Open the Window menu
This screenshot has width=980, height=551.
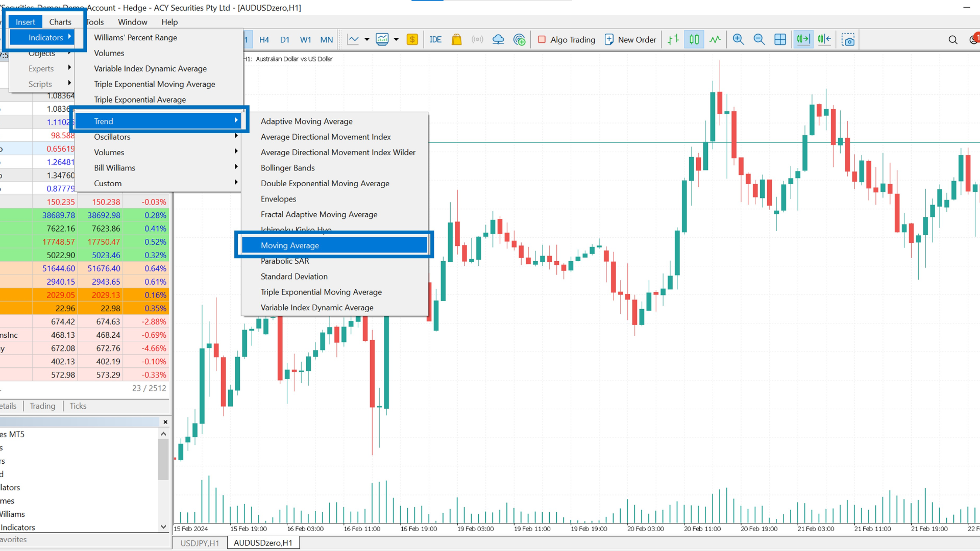tap(133, 22)
